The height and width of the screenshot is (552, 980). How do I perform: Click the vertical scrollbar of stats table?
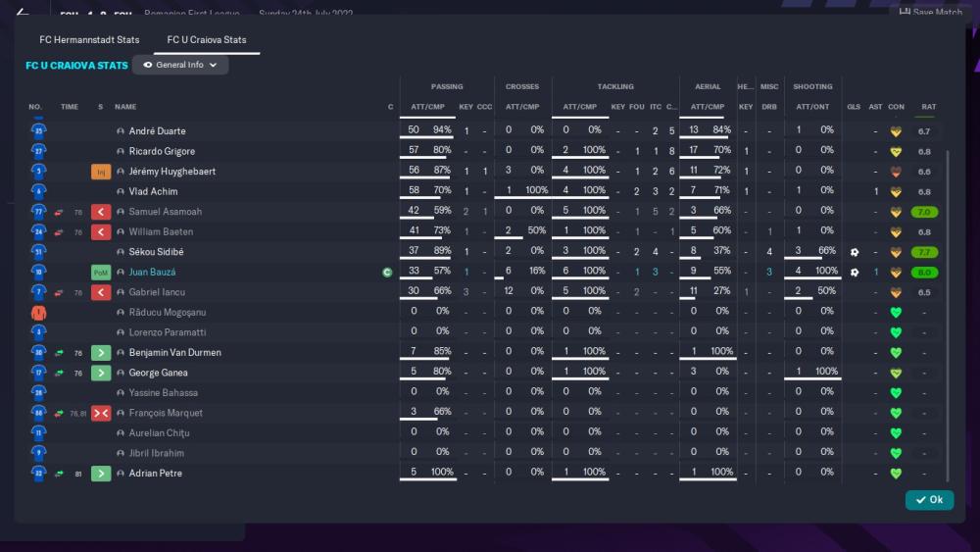(948, 294)
